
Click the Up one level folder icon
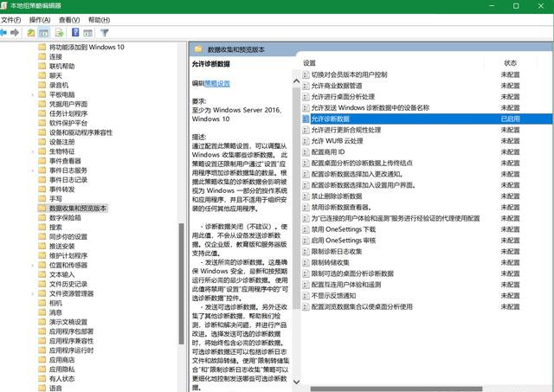coord(31,33)
